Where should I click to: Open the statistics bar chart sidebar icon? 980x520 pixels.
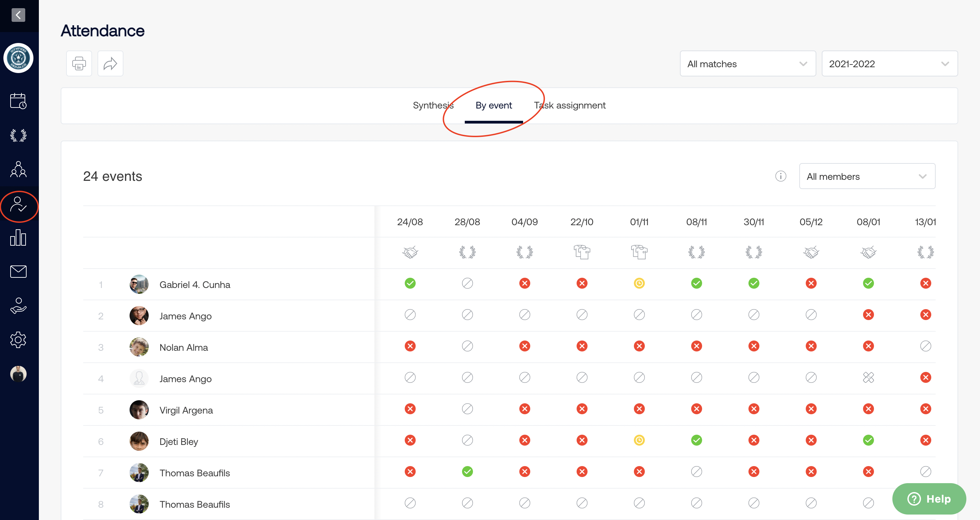pyautogui.click(x=18, y=237)
